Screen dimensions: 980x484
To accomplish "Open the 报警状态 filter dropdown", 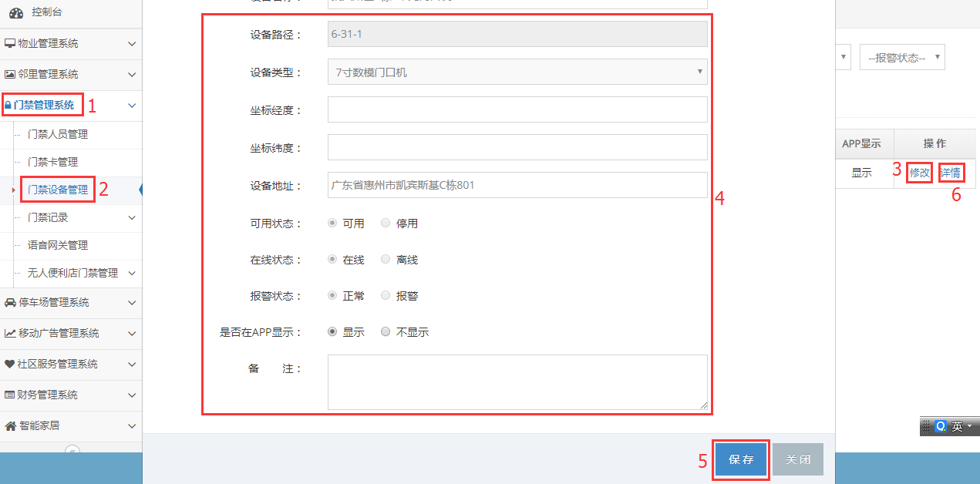I will [901, 58].
